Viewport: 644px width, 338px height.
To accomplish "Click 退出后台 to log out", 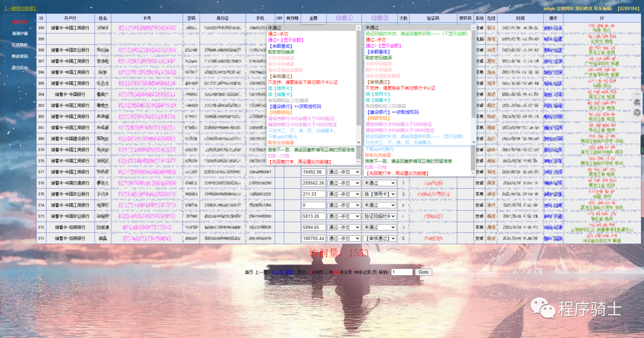I will pyautogui.click(x=20, y=67).
